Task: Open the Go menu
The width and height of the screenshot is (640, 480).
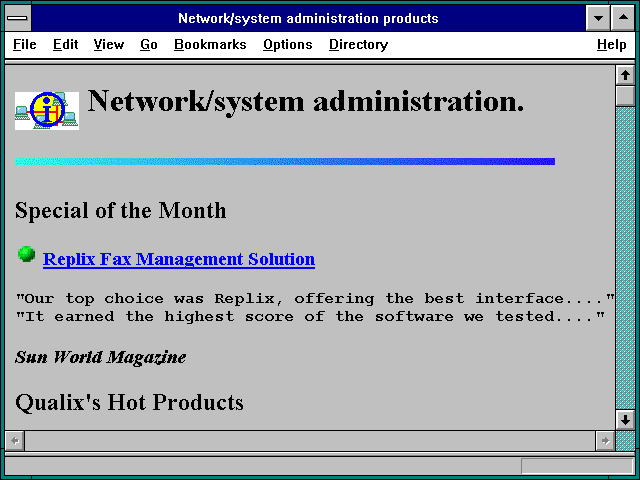Action: [x=149, y=44]
